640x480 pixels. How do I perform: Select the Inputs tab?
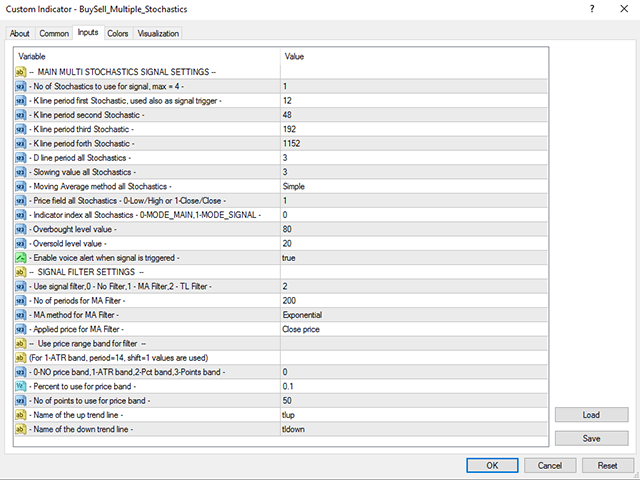pyautogui.click(x=88, y=32)
